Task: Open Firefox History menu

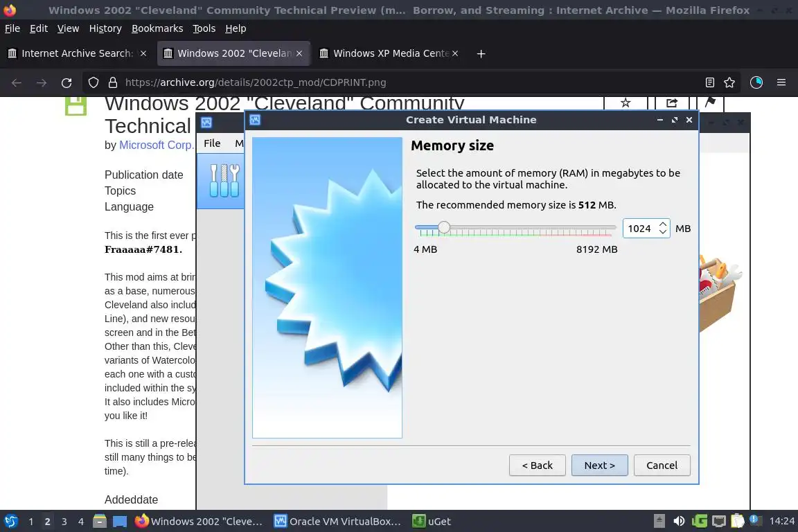Action: 105,28
